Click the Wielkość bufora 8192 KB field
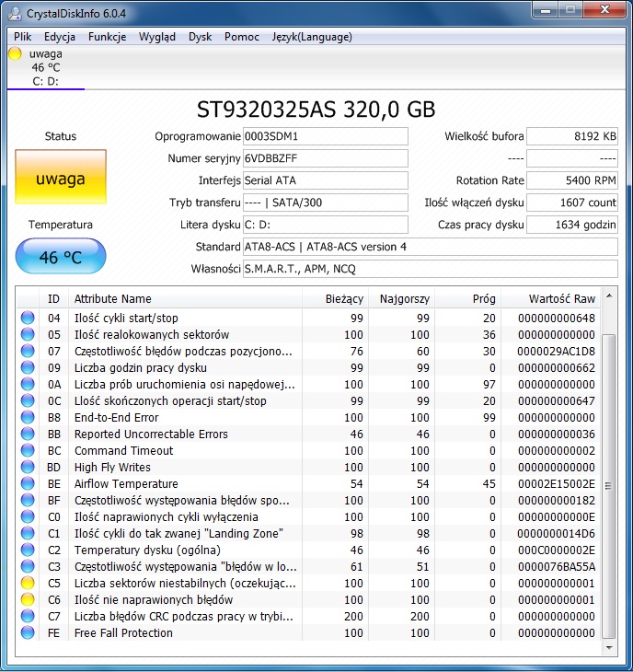The width and height of the screenshot is (633, 672). [572, 136]
